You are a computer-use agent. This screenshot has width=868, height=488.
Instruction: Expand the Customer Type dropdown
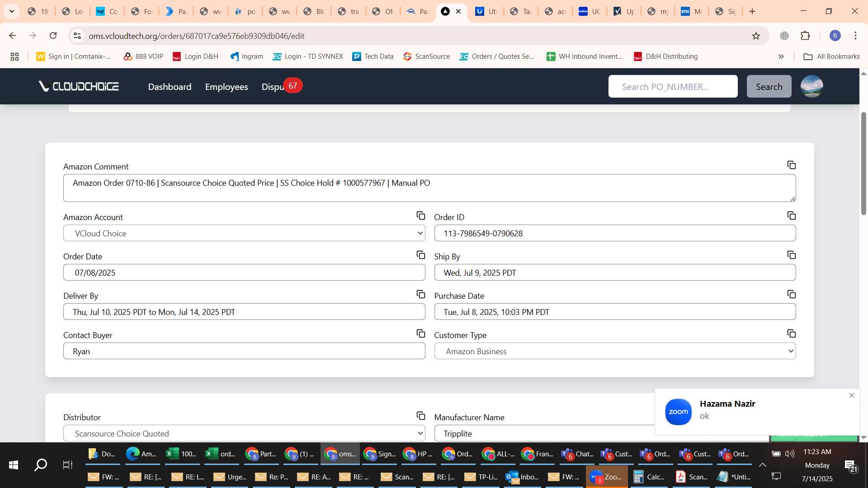pyautogui.click(x=615, y=351)
